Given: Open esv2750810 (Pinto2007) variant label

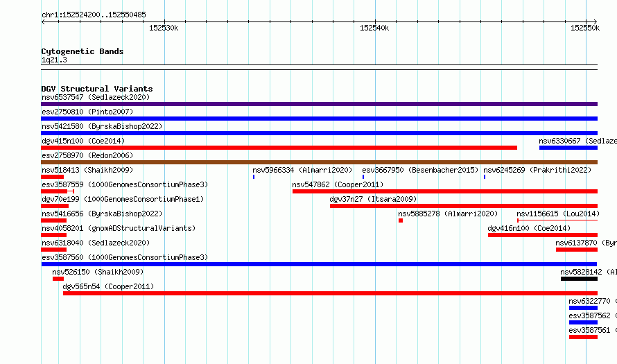Looking at the screenshot, I should pos(87,112).
